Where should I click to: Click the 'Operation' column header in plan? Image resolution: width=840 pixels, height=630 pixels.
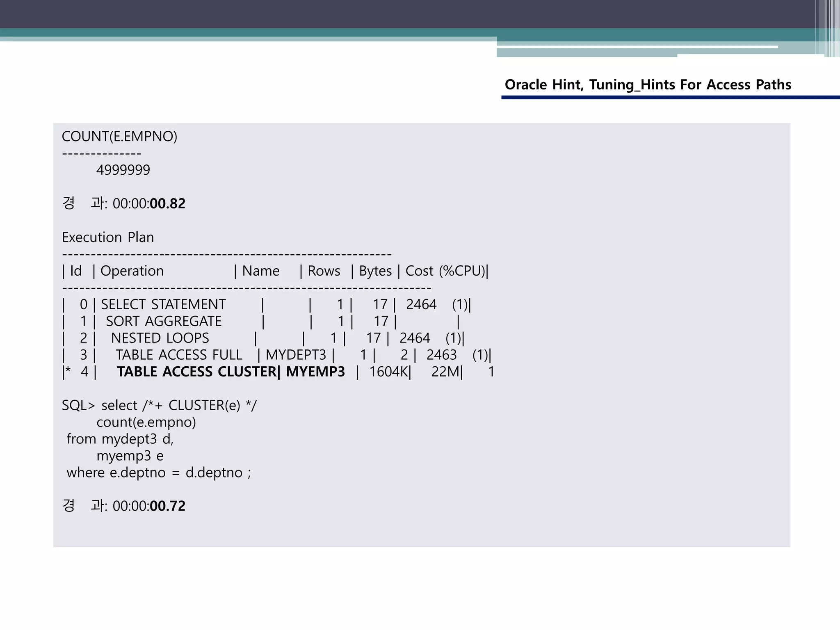[132, 271]
